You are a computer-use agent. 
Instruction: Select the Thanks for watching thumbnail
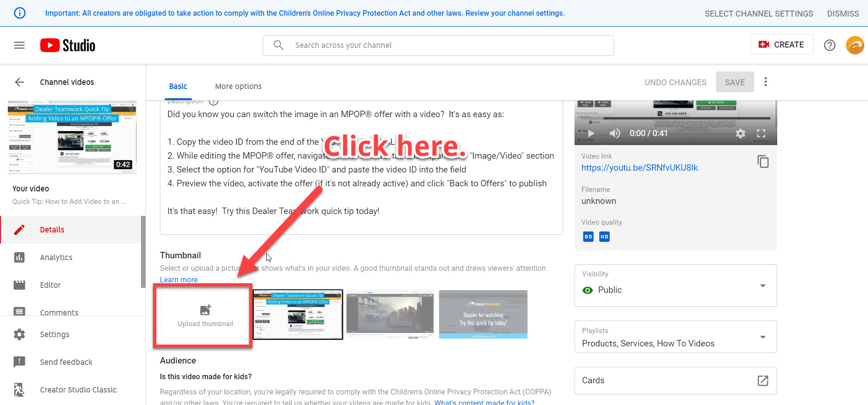click(483, 314)
